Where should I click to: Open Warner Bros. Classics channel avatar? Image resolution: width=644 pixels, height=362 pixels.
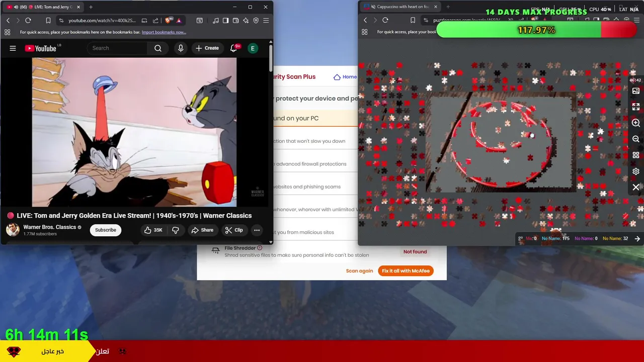[x=13, y=230]
